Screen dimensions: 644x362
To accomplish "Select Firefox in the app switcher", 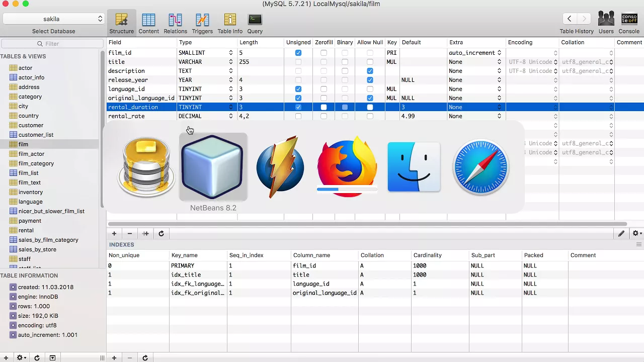I will tap(347, 167).
